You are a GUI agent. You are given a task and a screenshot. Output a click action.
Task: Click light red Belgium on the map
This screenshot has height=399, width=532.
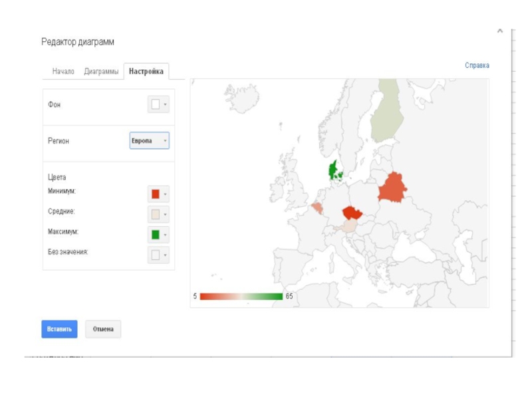(x=317, y=208)
